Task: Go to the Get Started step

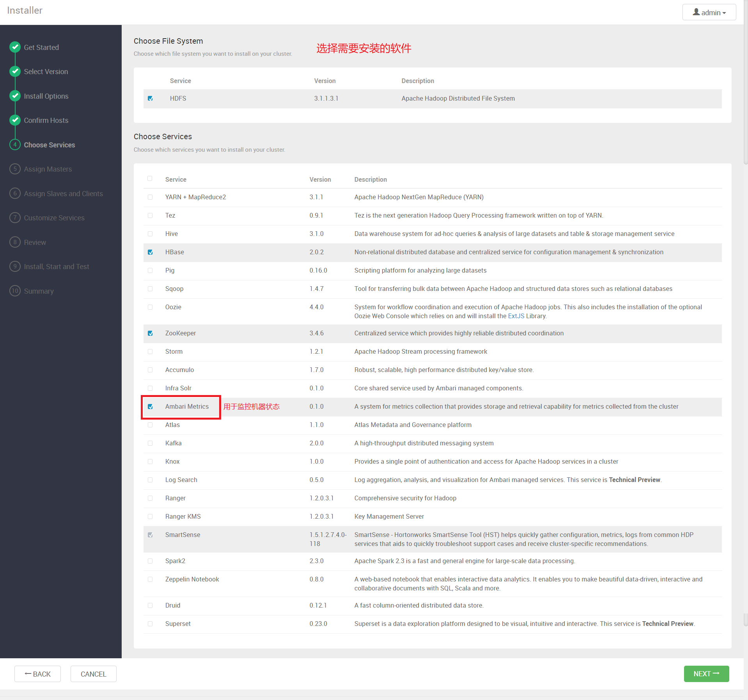Action: tap(41, 47)
